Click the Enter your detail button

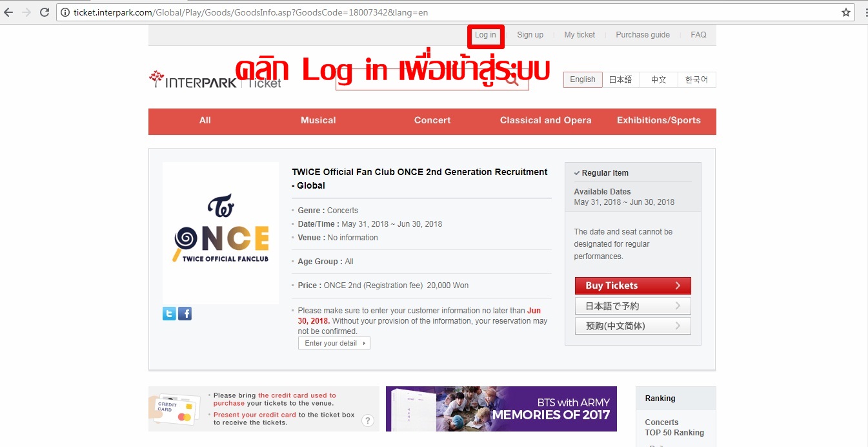pos(334,343)
